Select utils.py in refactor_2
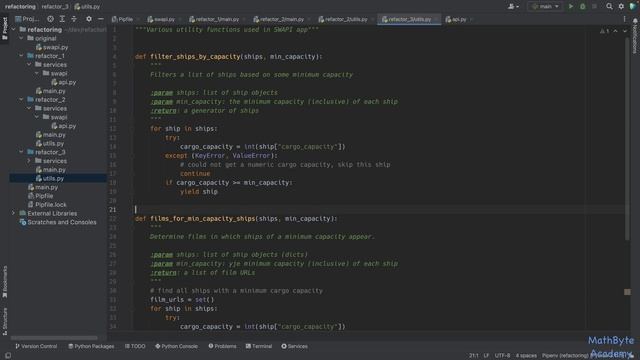The width and height of the screenshot is (640, 360). [50, 143]
